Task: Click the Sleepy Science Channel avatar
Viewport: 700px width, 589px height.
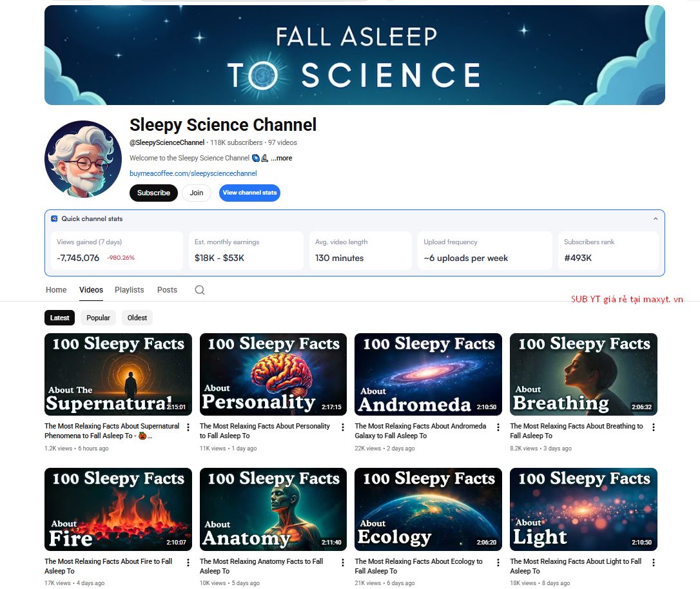Action: point(83,159)
